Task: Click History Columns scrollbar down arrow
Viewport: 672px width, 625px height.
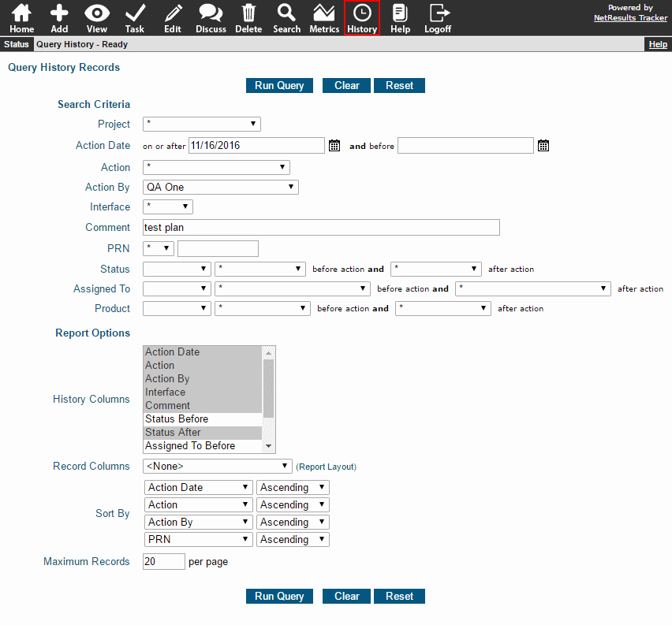Action: click(x=269, y=446)
